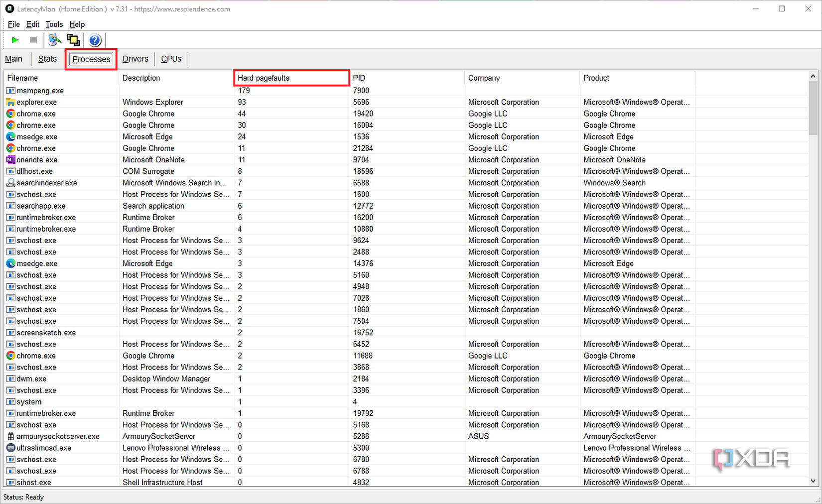
Task: Switch to the Main tab
Action: coord(14,59)
